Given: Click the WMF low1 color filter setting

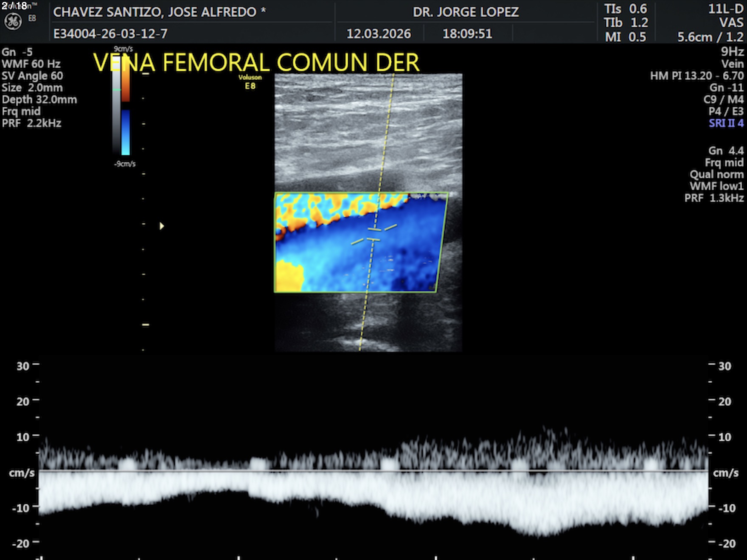Looking at the screenshot, I should pos(716,186).
